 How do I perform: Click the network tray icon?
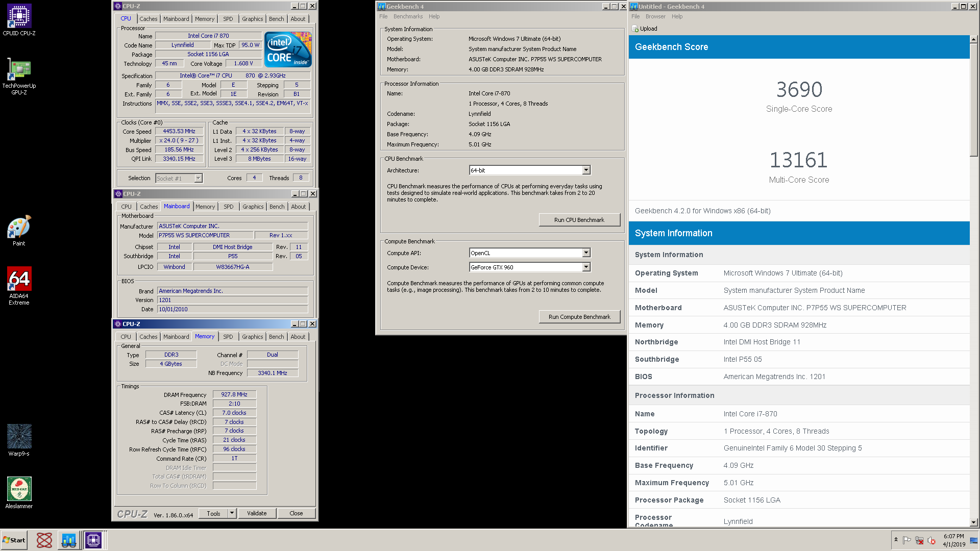919,540
